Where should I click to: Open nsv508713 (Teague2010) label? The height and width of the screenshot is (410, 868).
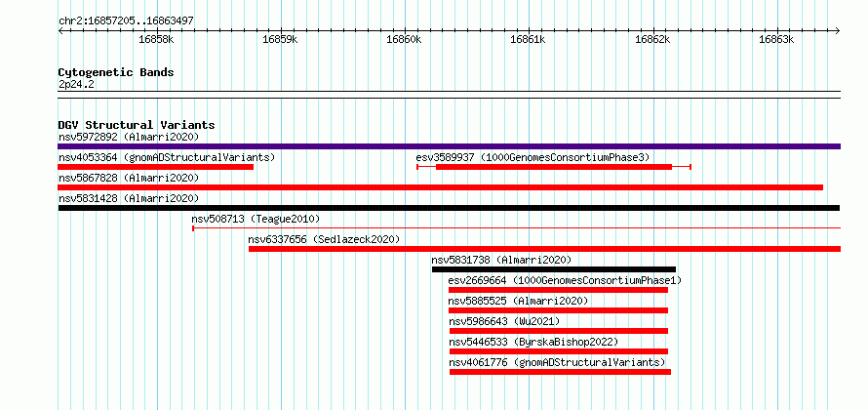(x=256, y=219)
